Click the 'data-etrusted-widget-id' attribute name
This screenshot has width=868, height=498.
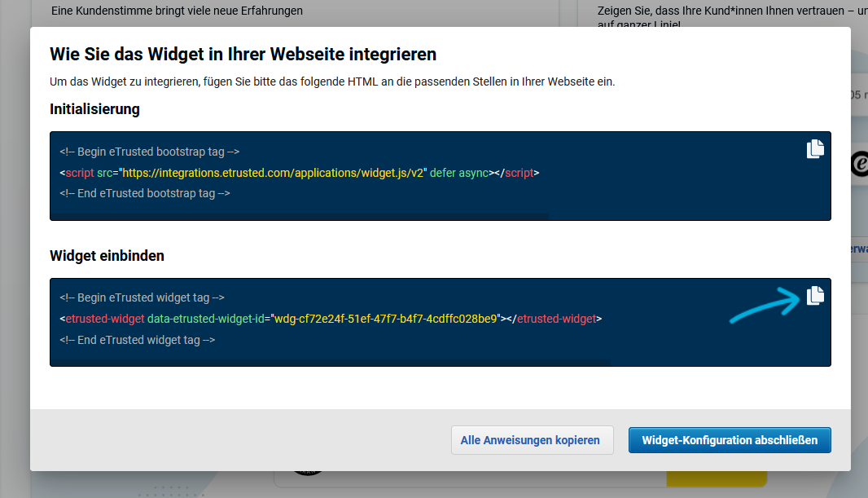tap(206, 319)
